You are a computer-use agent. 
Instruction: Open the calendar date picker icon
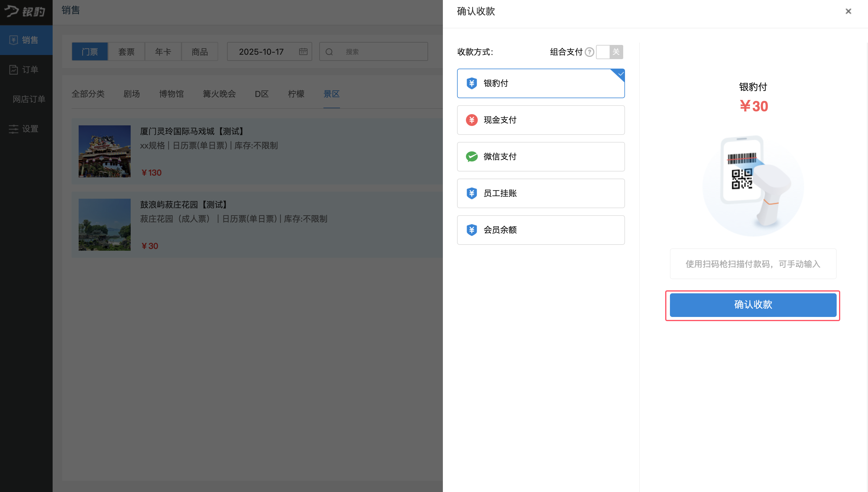point(303,52)
